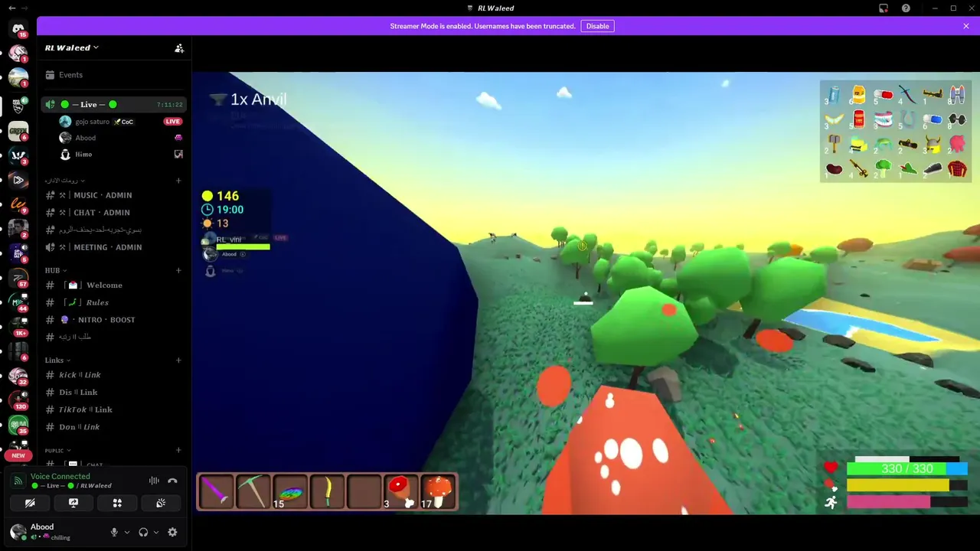Select purple sword hotbar slot

click(216, 491)
